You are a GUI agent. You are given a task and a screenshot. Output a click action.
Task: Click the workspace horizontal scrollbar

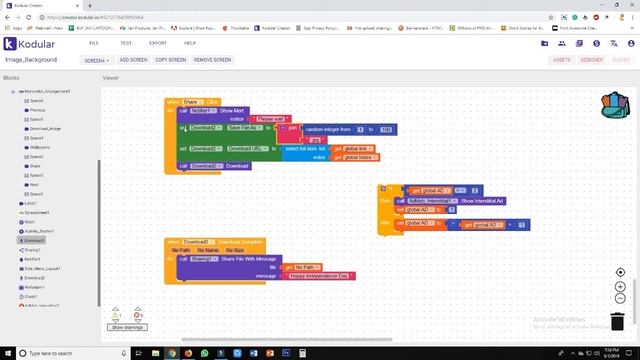(x=287, y=339)
